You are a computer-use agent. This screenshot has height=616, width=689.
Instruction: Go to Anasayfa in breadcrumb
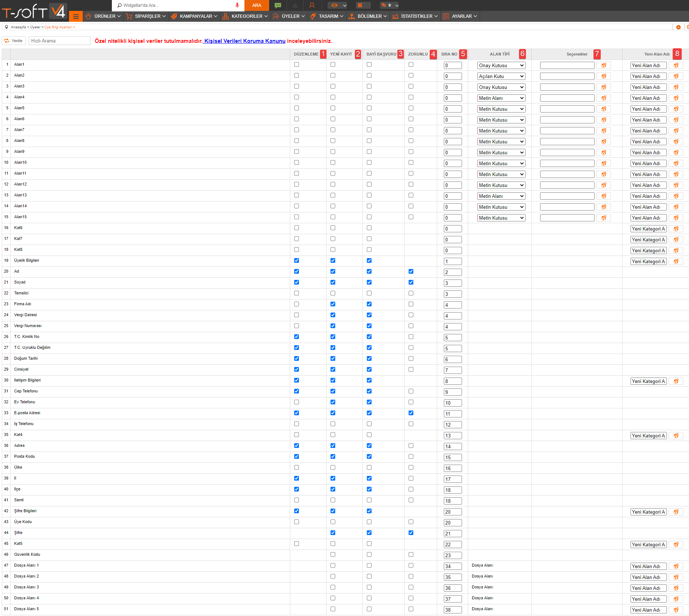click(18, 27)
